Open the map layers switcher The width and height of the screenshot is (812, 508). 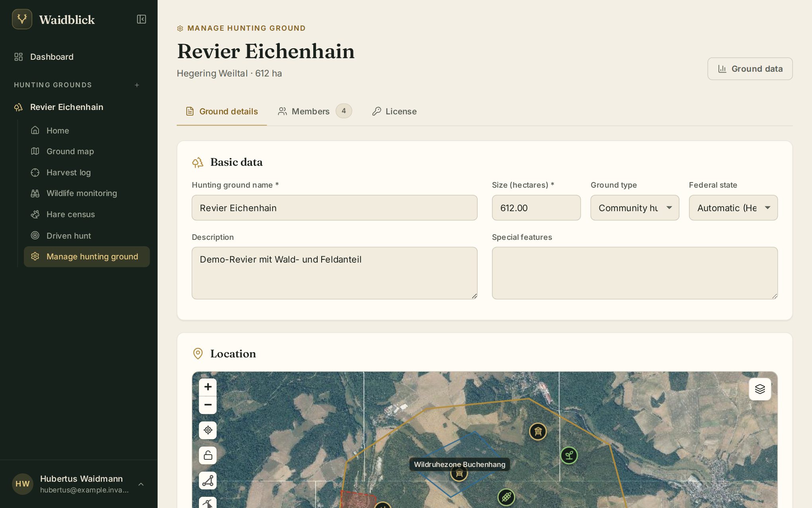760,389
